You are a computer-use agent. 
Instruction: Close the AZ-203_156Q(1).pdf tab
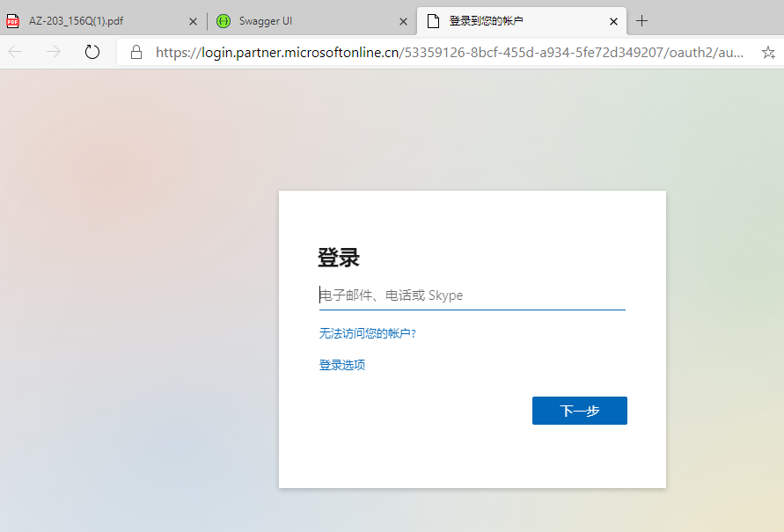pos(193,21)
